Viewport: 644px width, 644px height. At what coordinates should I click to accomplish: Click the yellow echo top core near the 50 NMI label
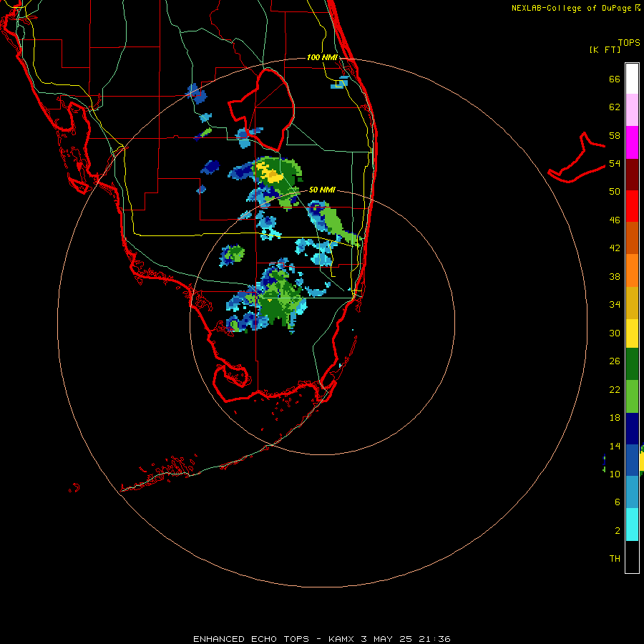click(270, 173)
